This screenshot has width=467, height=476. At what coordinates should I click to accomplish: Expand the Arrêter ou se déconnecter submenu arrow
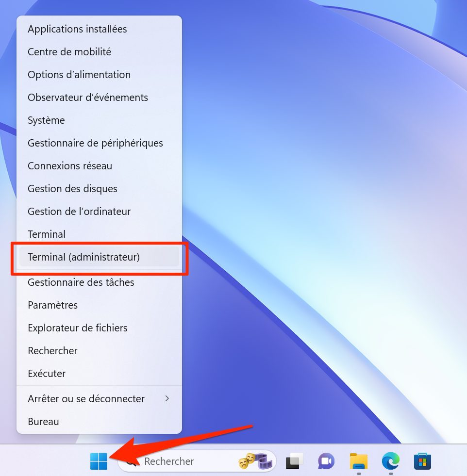167,398
